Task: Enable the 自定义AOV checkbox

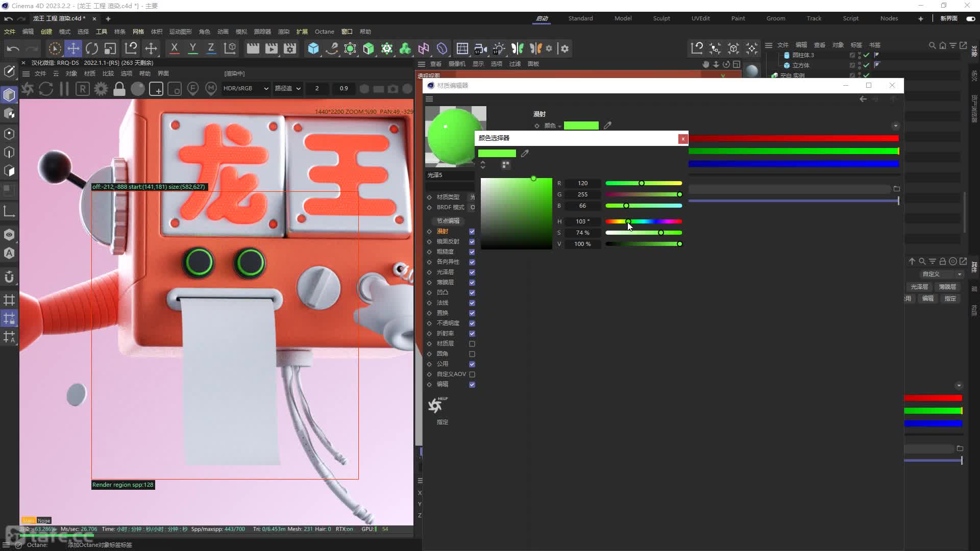Action: [472, 374]
